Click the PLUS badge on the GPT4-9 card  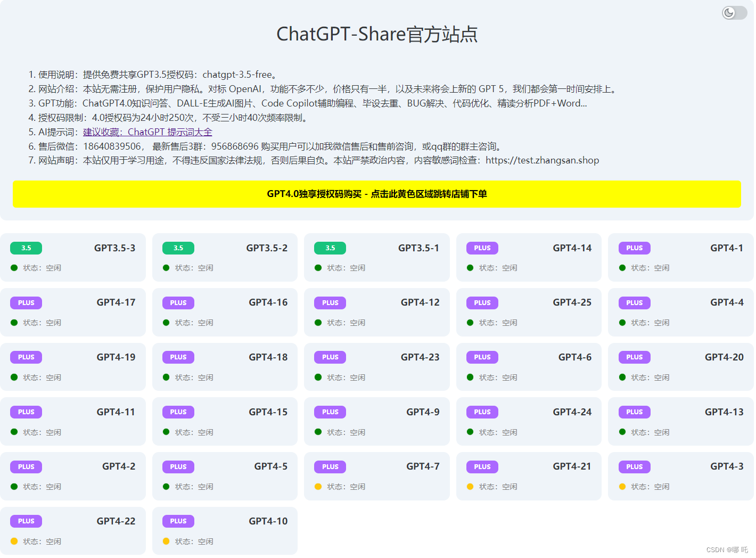pos(330,412)
